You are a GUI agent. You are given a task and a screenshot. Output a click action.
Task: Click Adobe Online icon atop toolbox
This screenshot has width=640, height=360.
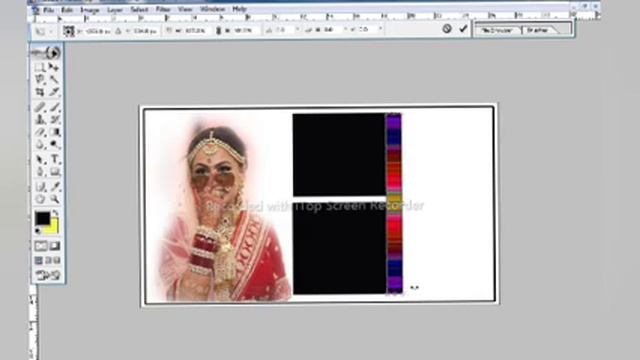coord(47,53)
